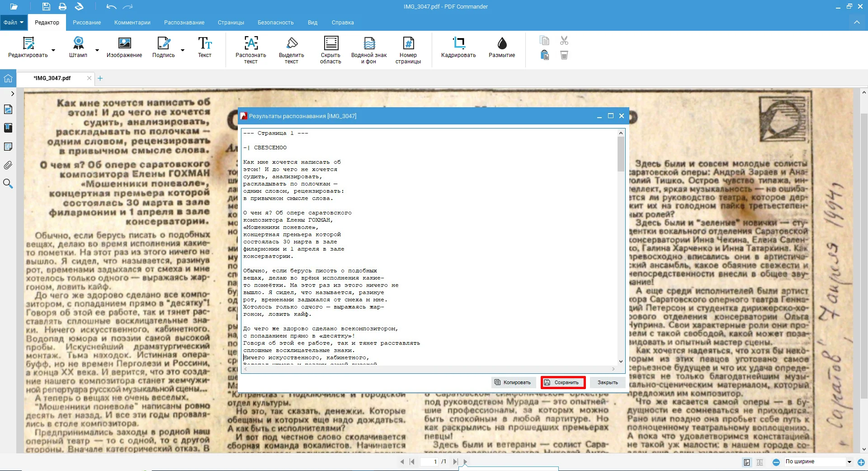
Task: Insert a picture with Изображение
Action: coord(124,48)
